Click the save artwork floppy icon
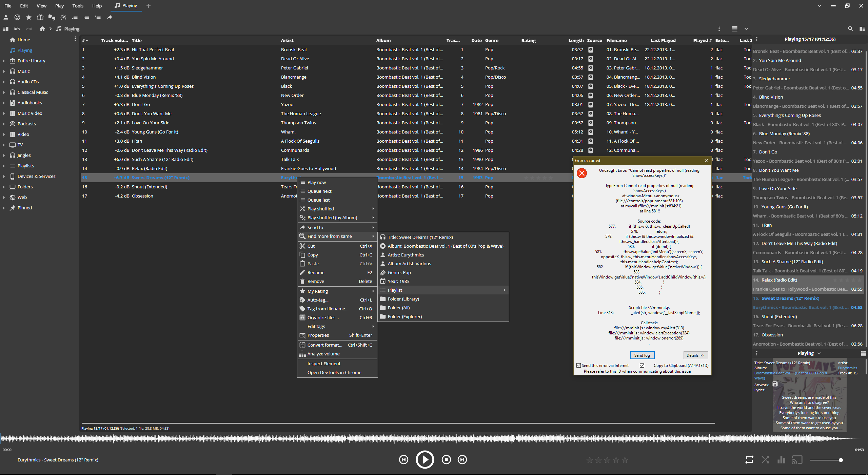The height and width of the screenshot is (475, 868). point(775,384)
